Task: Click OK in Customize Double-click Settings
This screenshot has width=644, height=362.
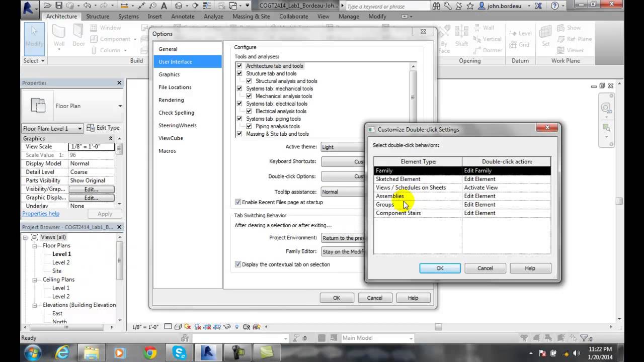Action: (440, 268)
